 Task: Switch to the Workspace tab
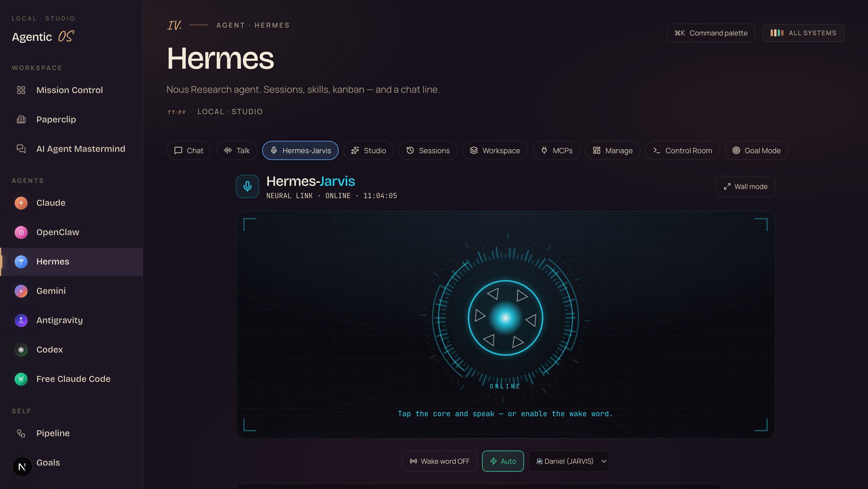point(495,150)
